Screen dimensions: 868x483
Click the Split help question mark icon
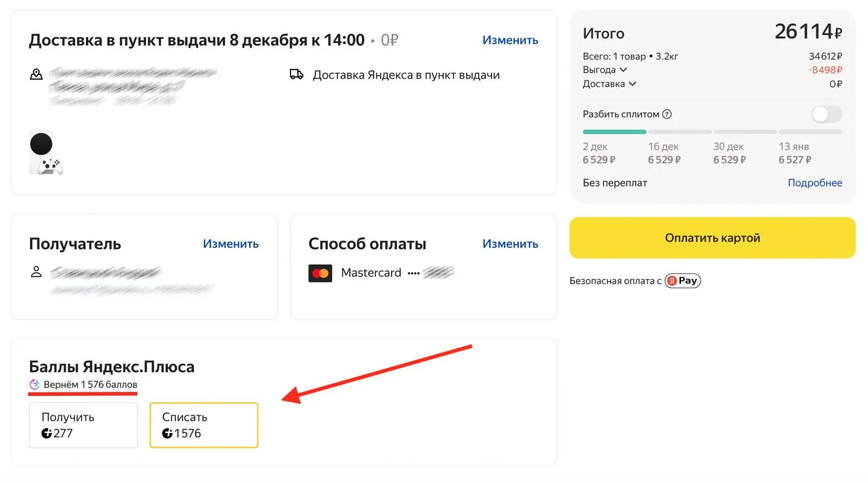tap(667, 114)
